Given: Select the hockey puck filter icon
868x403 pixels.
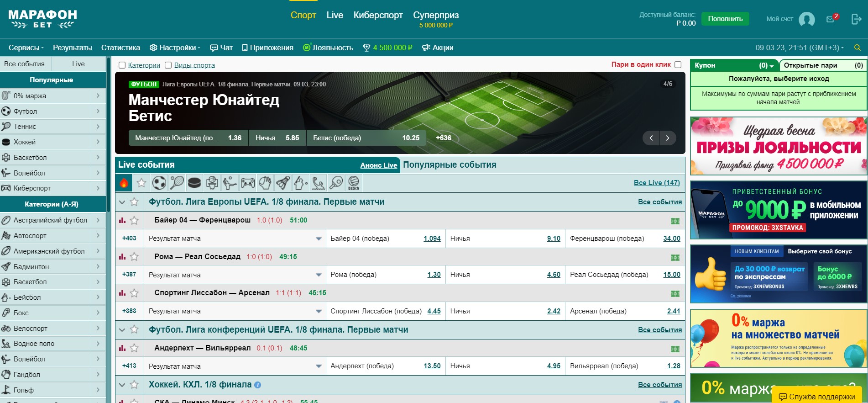Looking at the screenshot, I should (194, 183).
